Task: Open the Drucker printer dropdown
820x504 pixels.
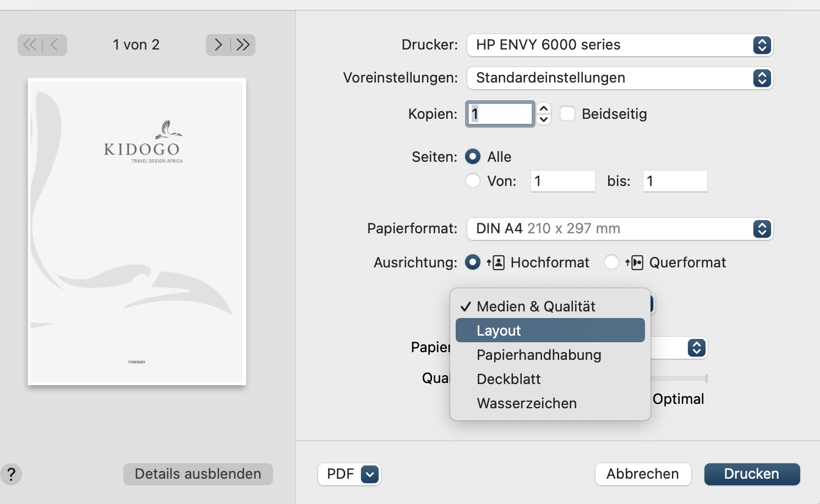Action: 620,45
